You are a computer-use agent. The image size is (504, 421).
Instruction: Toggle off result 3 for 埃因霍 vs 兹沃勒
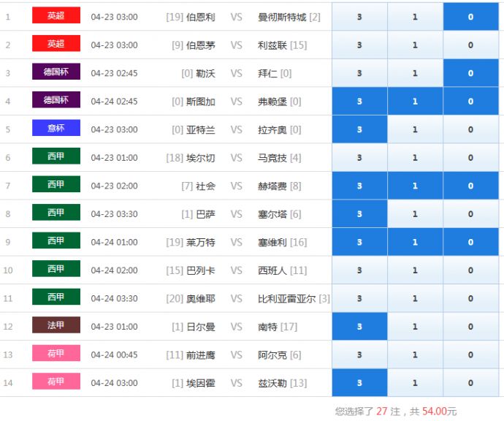[x=359, y=382]
